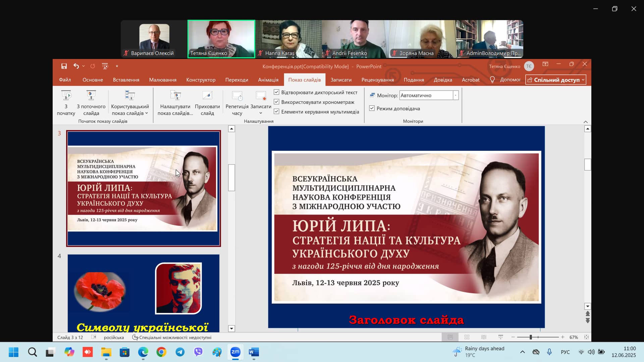This screenshot has width=644, height=362.
Task: Collapse the ribbon with chevron
Action: pyautogui.click(x=585, y=122)
